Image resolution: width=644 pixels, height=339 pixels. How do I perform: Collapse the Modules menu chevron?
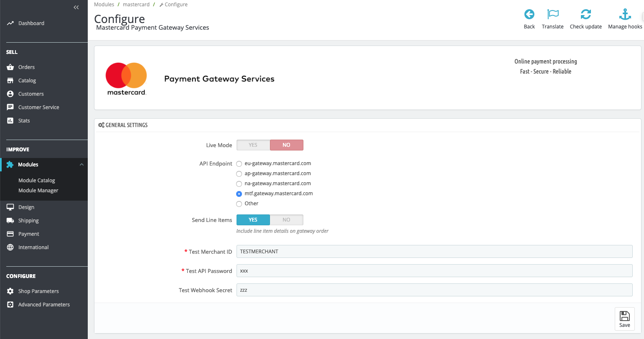81,165
